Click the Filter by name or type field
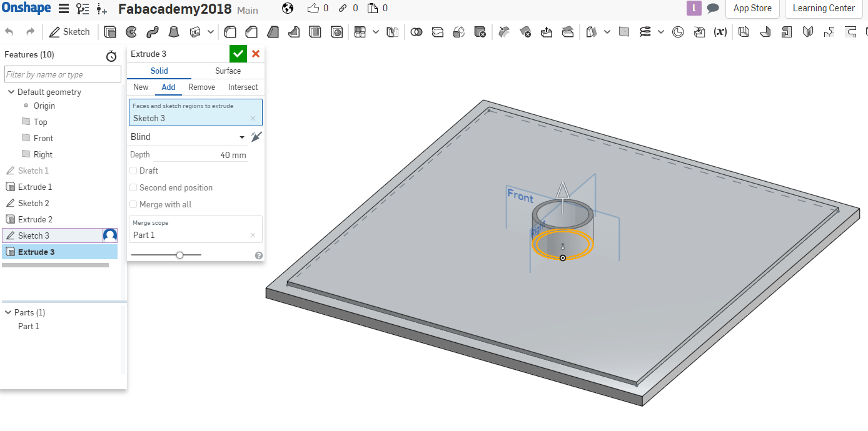The width and height of the screenshot is (868, 431). 63,74
